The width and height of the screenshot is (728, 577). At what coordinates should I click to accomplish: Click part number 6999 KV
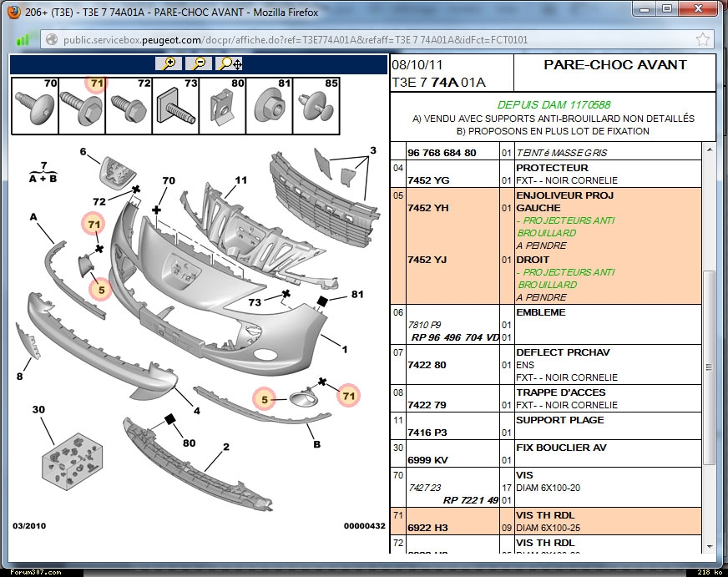pyautogui.click(x=427, y=460)
